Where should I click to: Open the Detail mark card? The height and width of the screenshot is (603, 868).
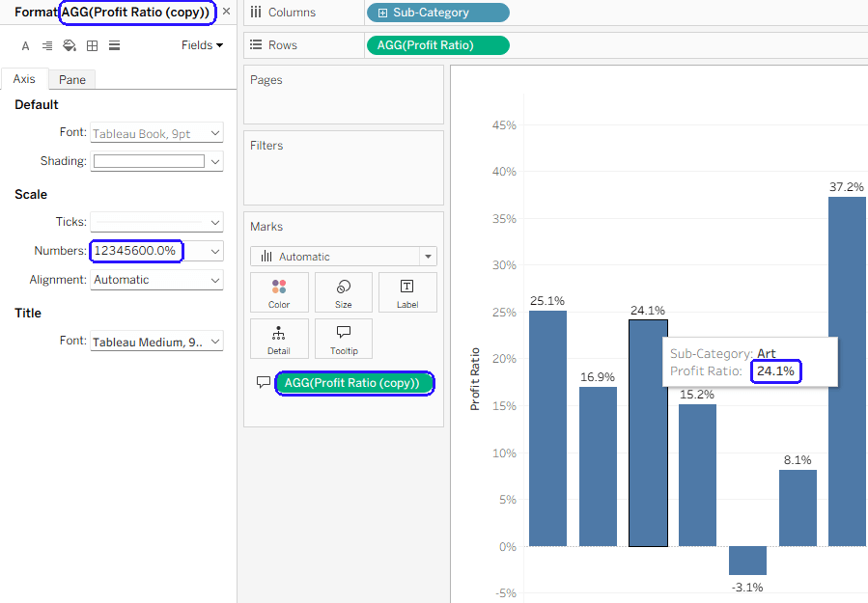pos(279,339)
